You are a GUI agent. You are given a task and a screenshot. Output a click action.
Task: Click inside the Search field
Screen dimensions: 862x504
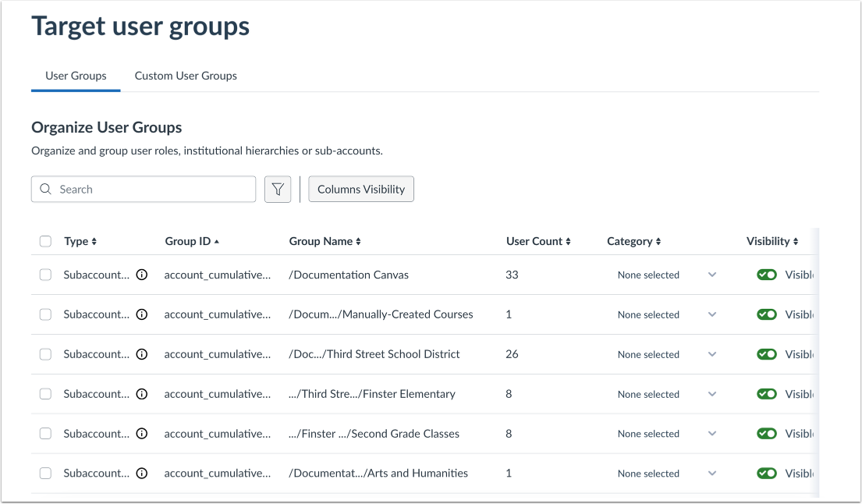coord(143,189)
